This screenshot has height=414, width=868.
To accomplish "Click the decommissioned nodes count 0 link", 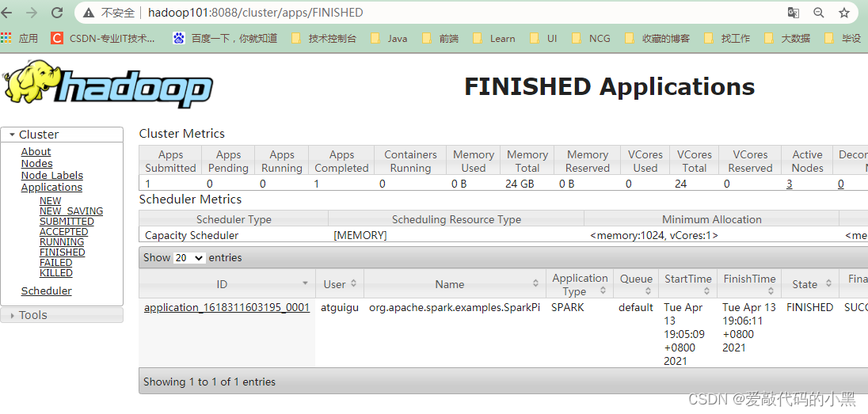I will click(x=840, y=184).
